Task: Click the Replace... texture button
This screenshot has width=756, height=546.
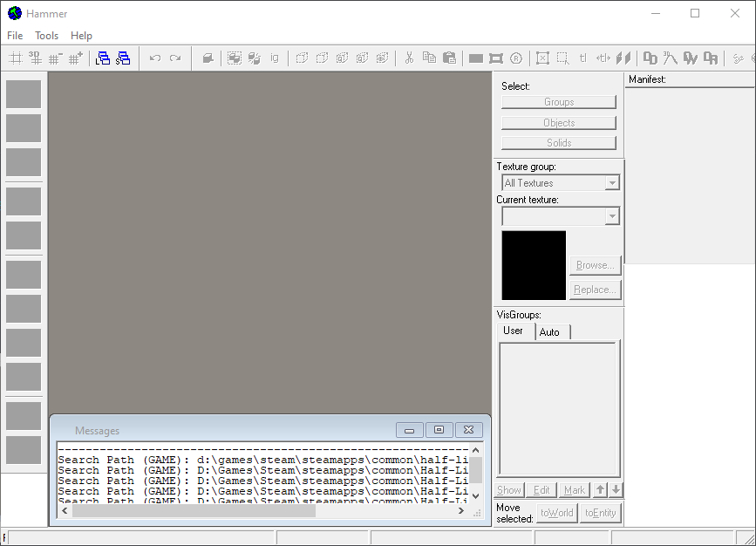Action: 595,290
